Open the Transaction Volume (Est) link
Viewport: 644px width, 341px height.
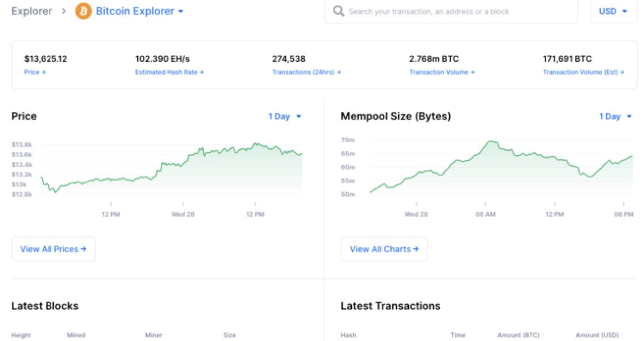(x=583, y=72)
